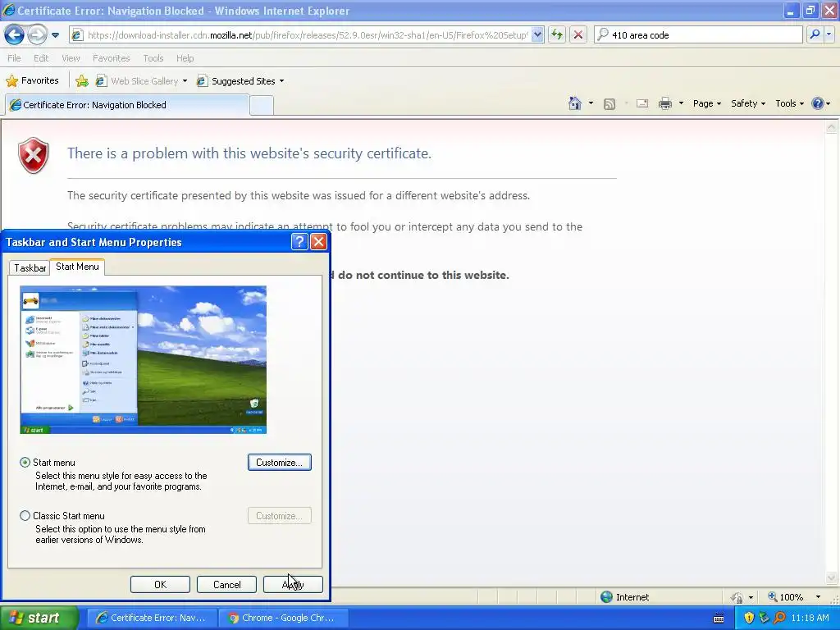
Task: Click Customize for Start menu
Action: click(279, 463)
